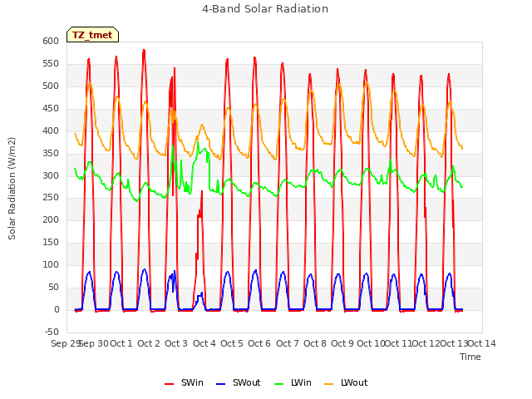Click the 500 y-axis tick label
Viewport: 532px width, 399px height.
(51, 86)
